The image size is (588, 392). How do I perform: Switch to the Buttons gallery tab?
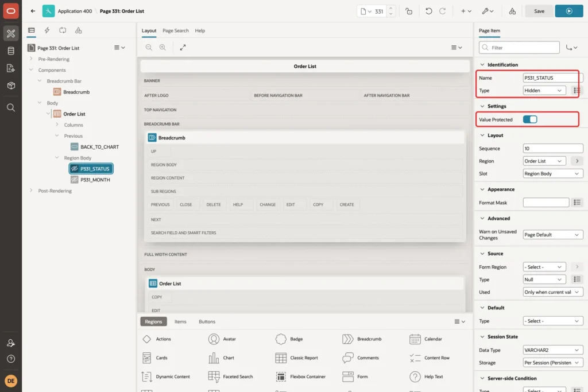pos(207,321)
